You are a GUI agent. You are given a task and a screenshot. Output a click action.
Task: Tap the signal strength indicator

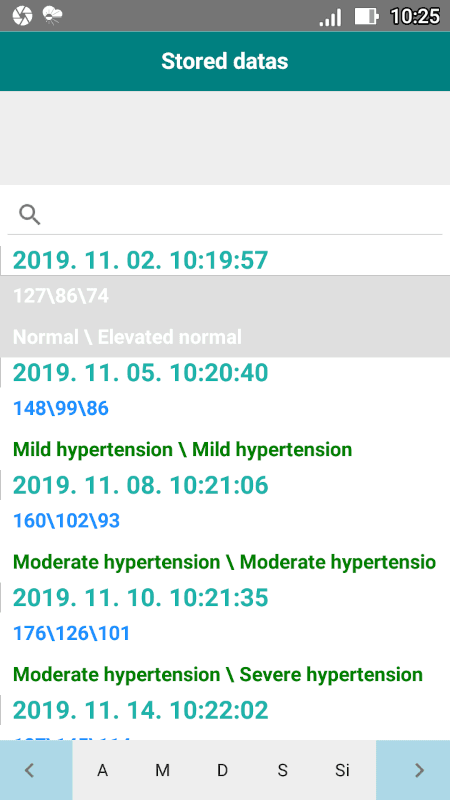(x=330, y=17)
